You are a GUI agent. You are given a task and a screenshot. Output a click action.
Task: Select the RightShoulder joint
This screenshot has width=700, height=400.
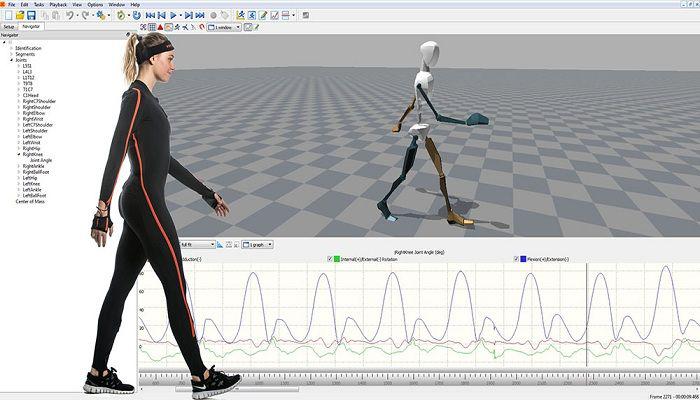[37, 107]
